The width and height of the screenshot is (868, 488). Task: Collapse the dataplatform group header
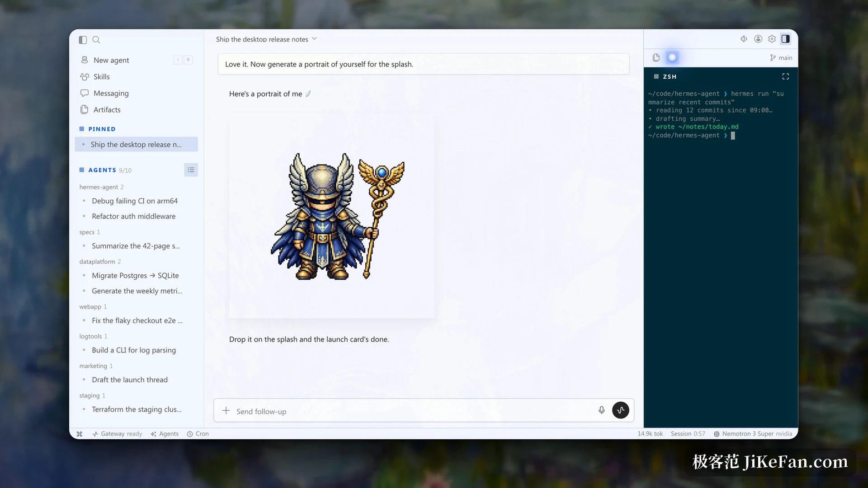coord(100,262)
